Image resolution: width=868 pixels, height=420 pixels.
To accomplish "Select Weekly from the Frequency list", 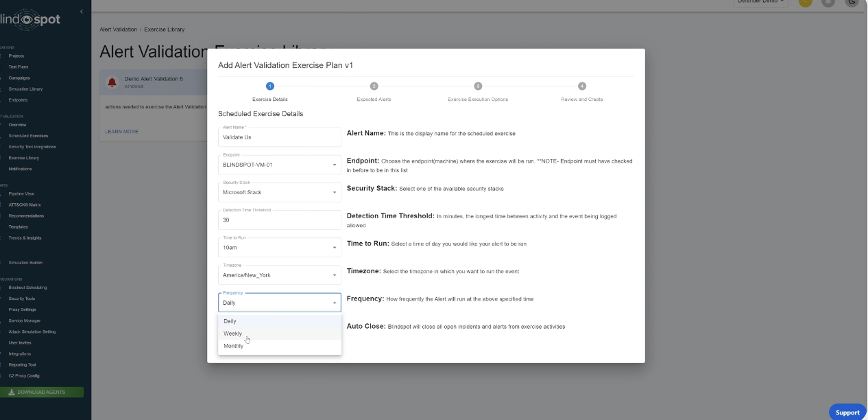I will [232, 334].
